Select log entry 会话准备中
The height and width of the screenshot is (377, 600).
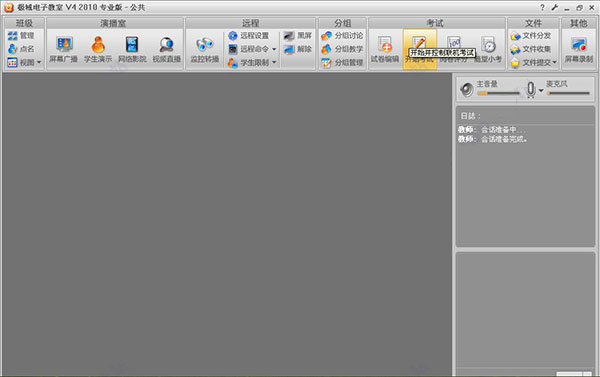coord(491,130)
